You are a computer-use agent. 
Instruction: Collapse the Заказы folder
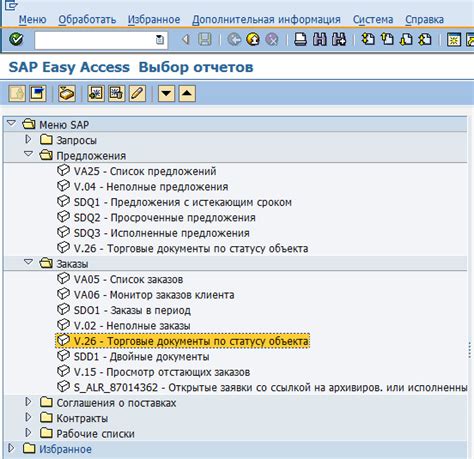point(29,262)
